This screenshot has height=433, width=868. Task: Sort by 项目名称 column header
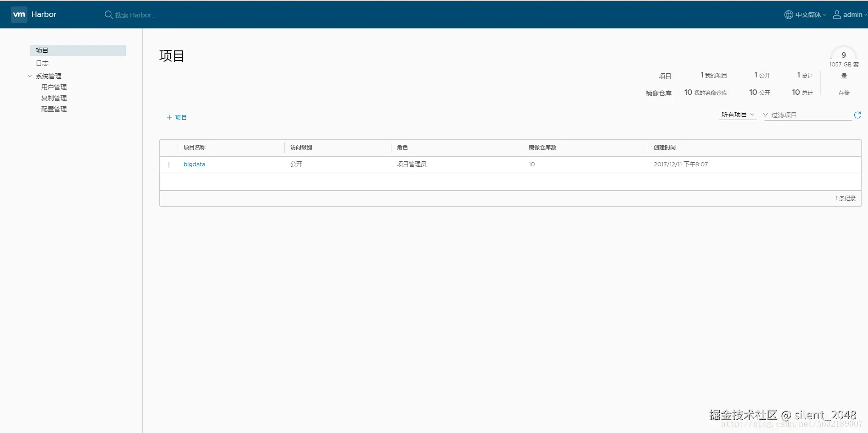(x=195, y=148)
